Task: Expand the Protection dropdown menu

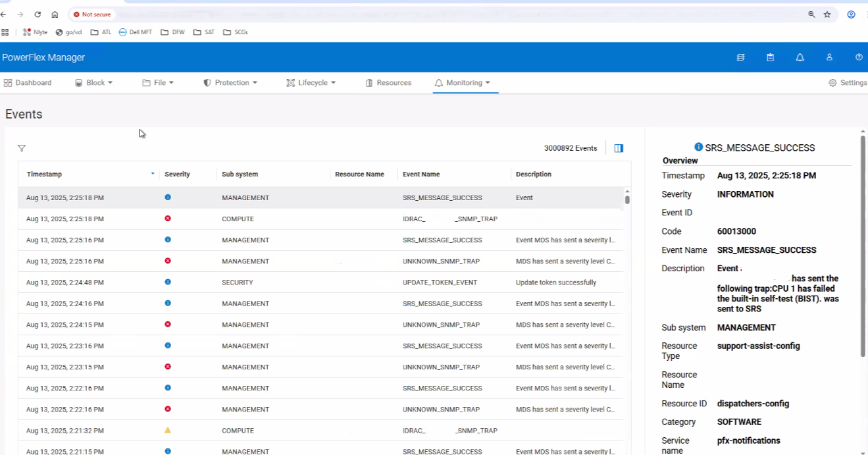Action: (230, 83)
